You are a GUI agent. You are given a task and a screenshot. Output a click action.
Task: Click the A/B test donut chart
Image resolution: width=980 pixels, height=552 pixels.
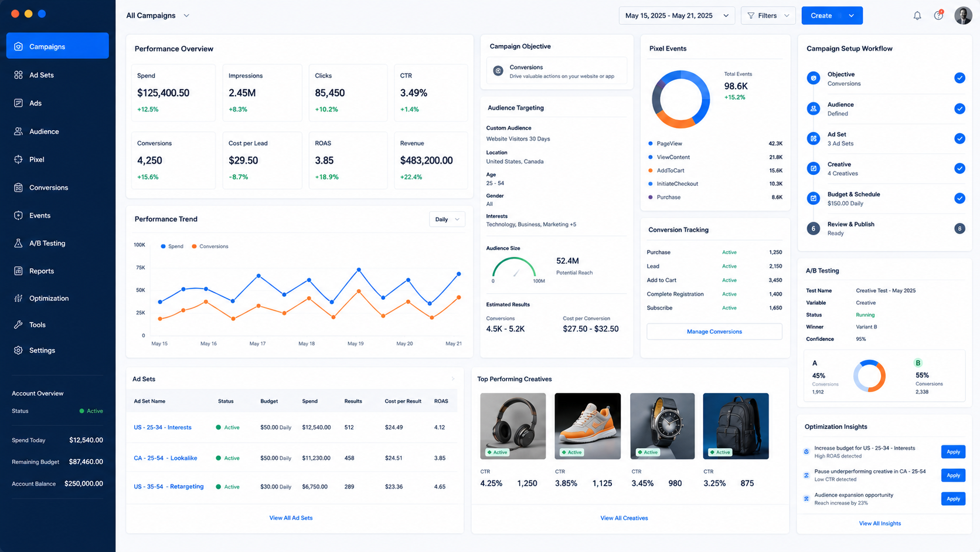pyautogui.click(x=869, y=376)
